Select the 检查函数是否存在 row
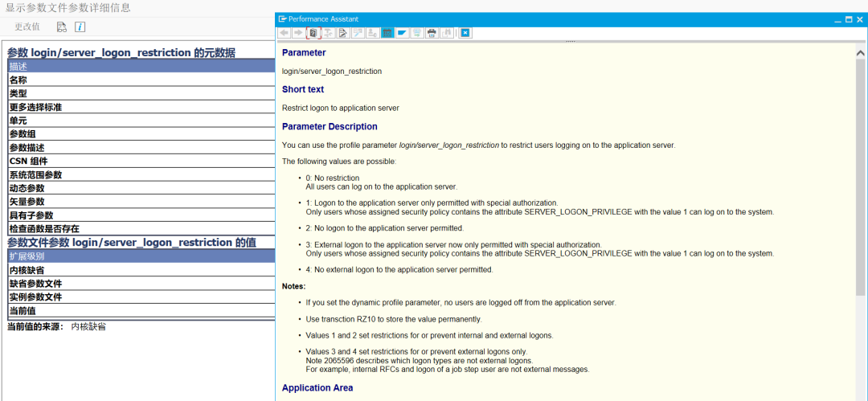The width and height of the screenshot is (868, 401). (141, 229)
